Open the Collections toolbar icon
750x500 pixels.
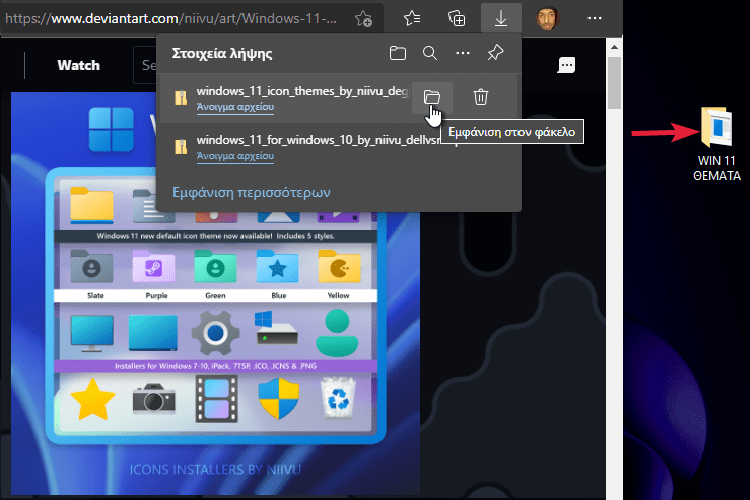(x=456, y=18)
